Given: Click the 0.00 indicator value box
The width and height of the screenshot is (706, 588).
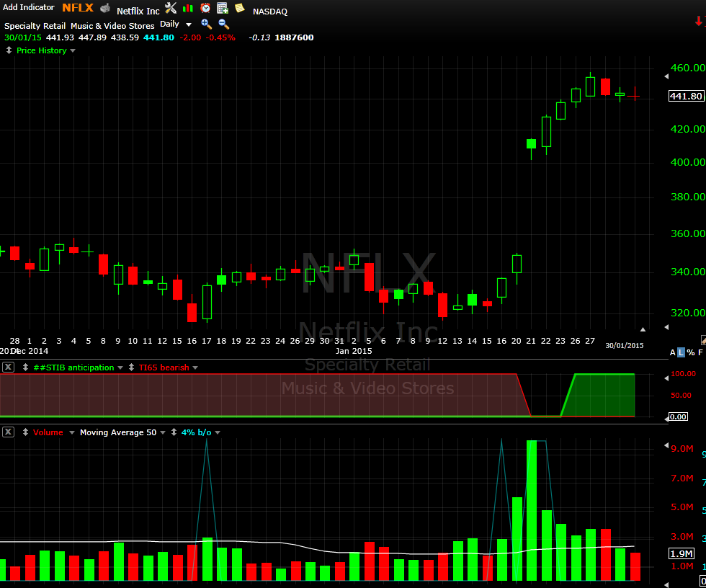Looking at the screenshot, I should pos(678,416).
